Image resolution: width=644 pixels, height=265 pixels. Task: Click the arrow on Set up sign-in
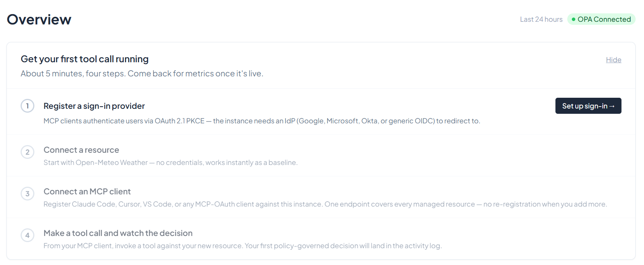point(612,106)
